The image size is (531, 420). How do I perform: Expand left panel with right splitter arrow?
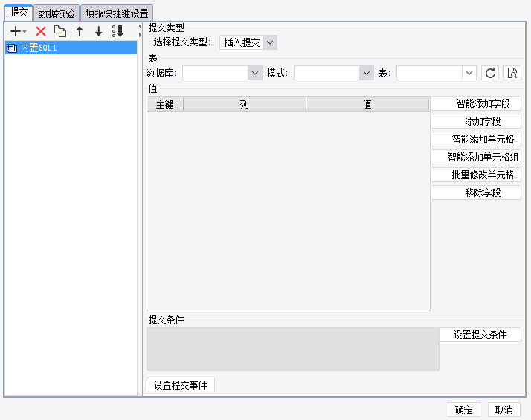(140, 34)
